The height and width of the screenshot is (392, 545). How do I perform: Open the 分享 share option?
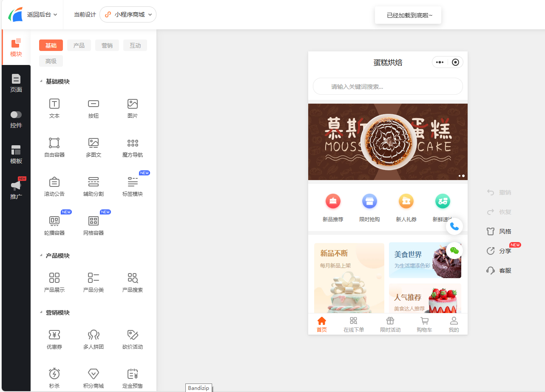point(499,251)
